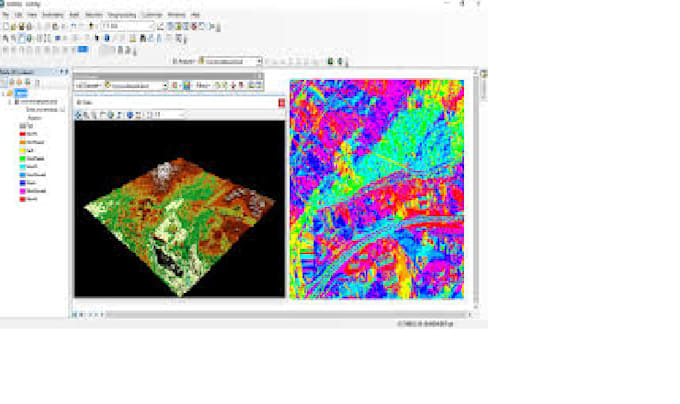Click the LAS Dataset Profile View icon
680x404 pixels.
coord(258,86)
